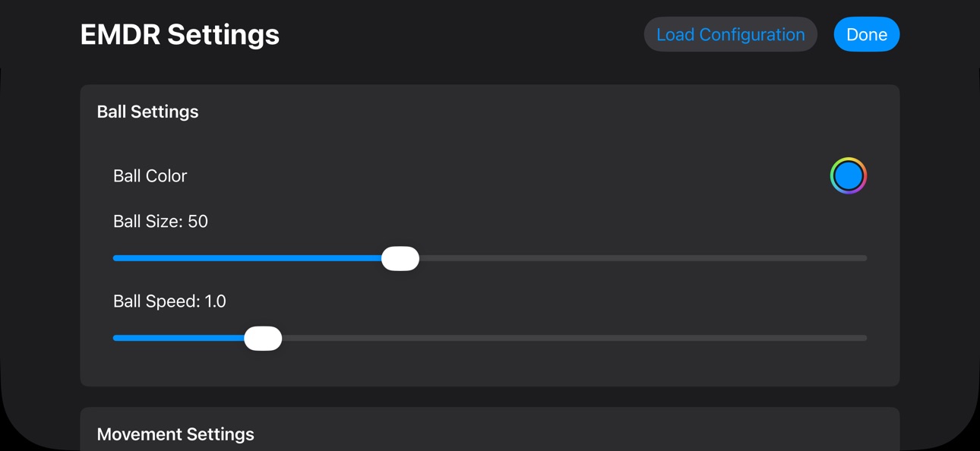
Task: Click the blue filled Ball Speed track
Action: pyautogui.click(x=179, y=338)
